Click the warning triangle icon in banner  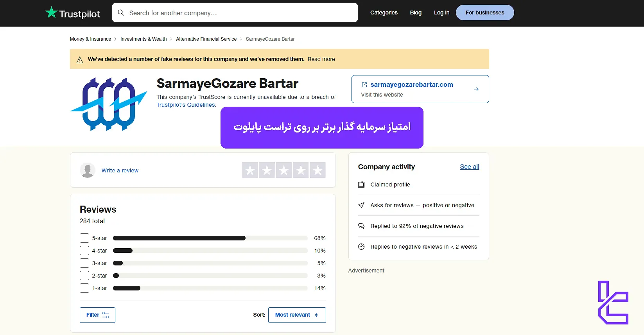80,60
